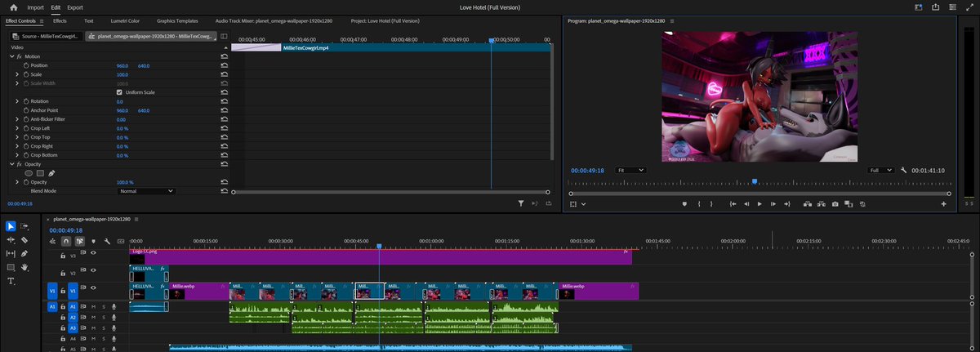The height and width of the screenshot is (352, 980).
Task: Go to the Home screen icon
Action: (13, 7)
